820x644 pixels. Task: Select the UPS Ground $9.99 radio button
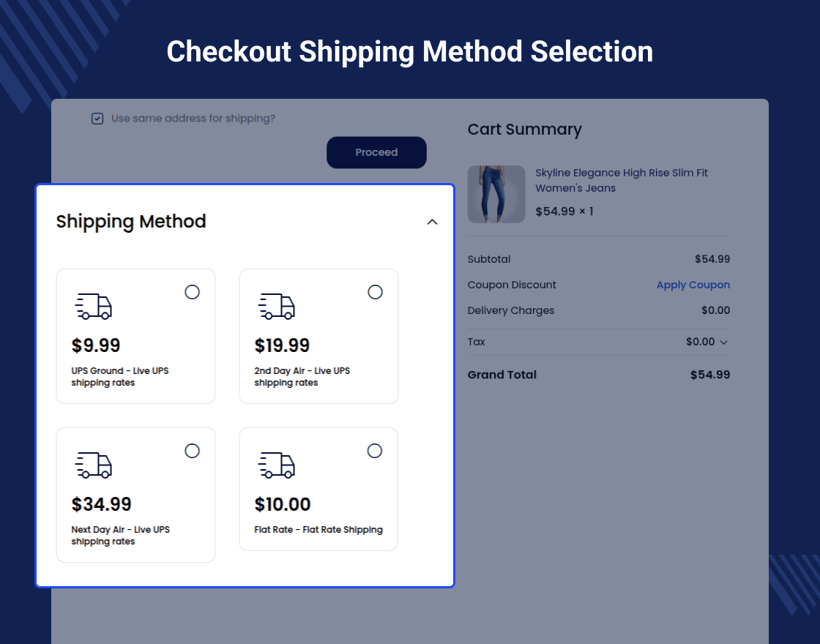tap(192, 292)
